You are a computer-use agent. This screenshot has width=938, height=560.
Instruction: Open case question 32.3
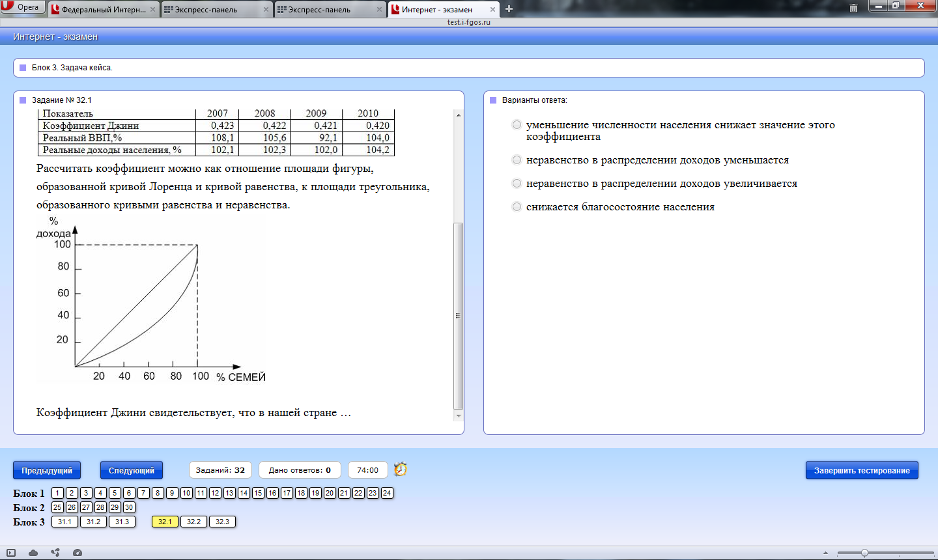pyautogui.click(x=222, y=522)
